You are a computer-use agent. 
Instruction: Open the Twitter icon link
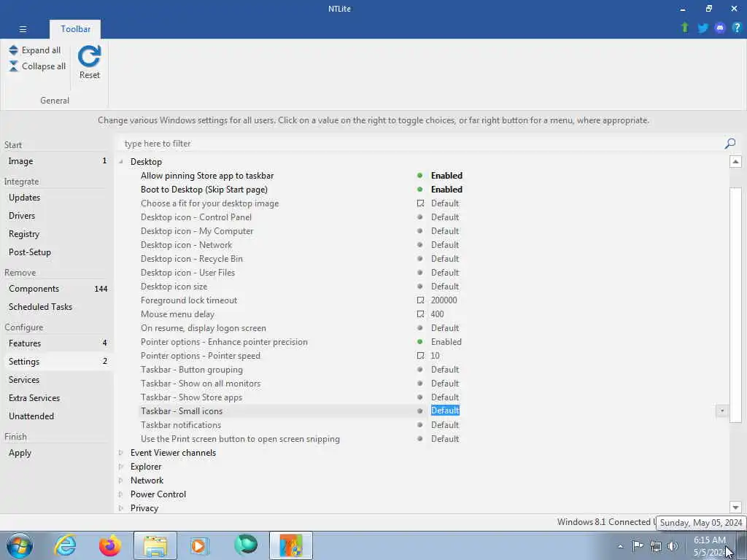click(703, 28)
